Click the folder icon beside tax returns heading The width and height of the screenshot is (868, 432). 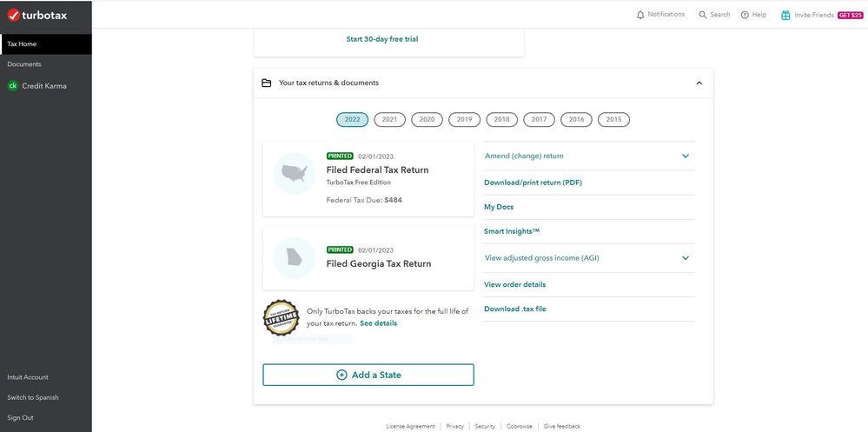point(266,83)
